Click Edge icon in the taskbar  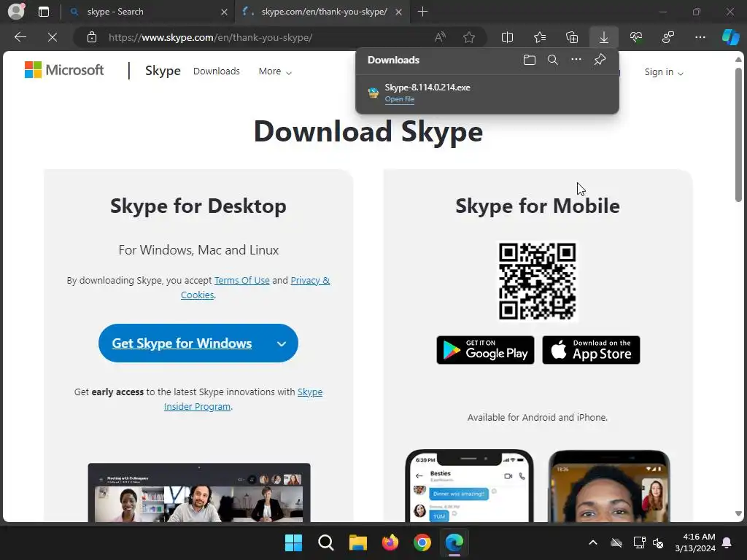coord(454,542)
